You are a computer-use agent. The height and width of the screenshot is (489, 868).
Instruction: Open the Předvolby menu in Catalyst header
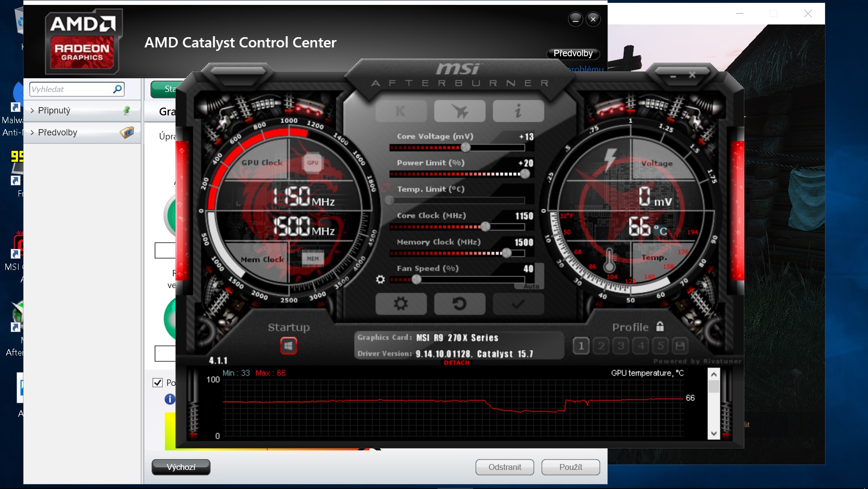pos(573,53)
